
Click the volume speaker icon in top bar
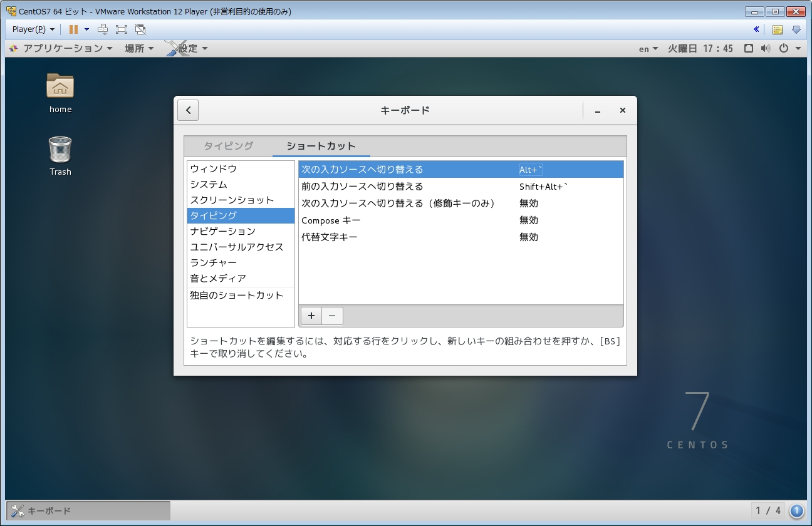click(765, 48)
